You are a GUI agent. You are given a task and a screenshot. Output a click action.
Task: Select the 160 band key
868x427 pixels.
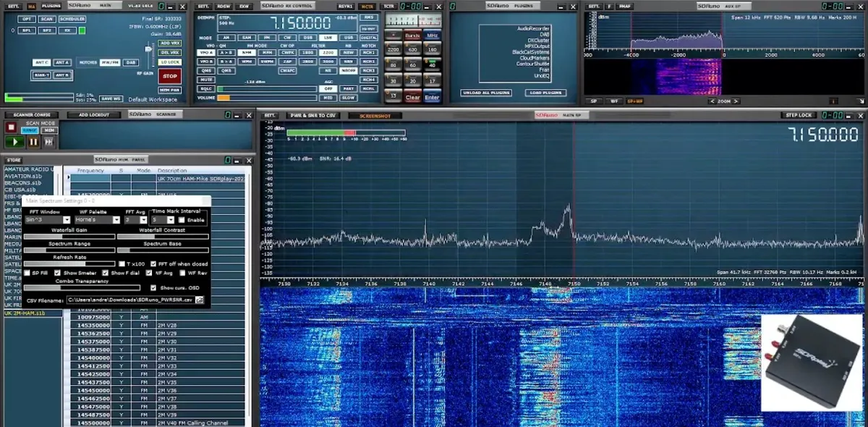pos(432,49)
